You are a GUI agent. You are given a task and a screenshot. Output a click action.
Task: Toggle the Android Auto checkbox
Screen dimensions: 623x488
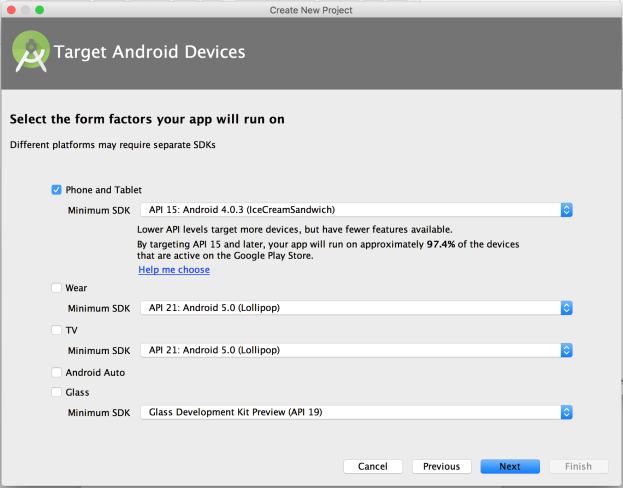coord(56,372)
